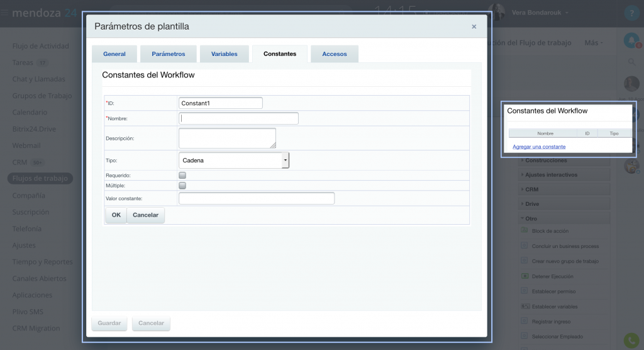Viewport: 644px width, 350px height.
Task: Open Telefonía in sidebar
Action: pos(26,229)
